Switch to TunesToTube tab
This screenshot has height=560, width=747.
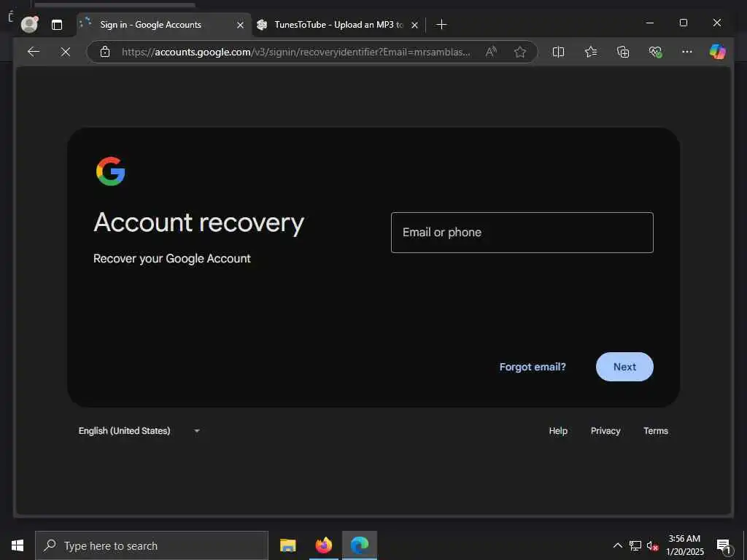[x=338, y=25]
